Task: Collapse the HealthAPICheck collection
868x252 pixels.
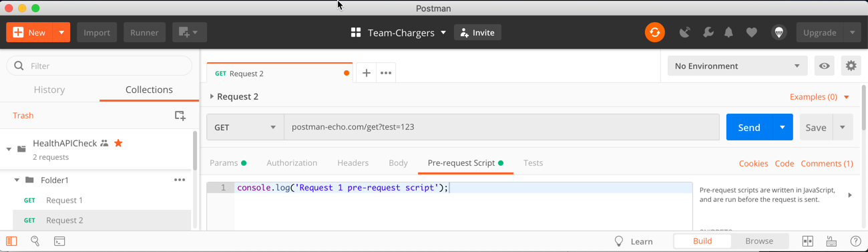Action: coord(9,148)
